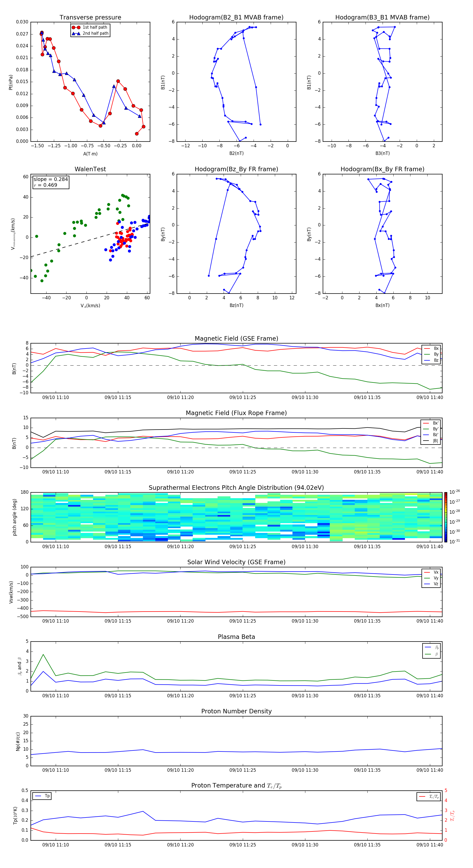
Task: Click the 'r = 0.469' annotation
Action: coord(45,185)
